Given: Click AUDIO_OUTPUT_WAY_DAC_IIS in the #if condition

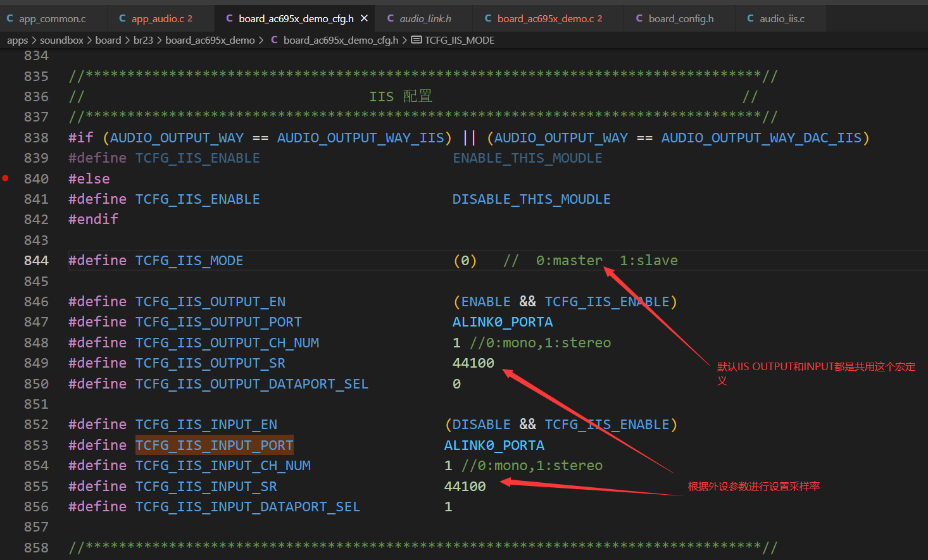Looking at the screenshot, I should 762,138.
